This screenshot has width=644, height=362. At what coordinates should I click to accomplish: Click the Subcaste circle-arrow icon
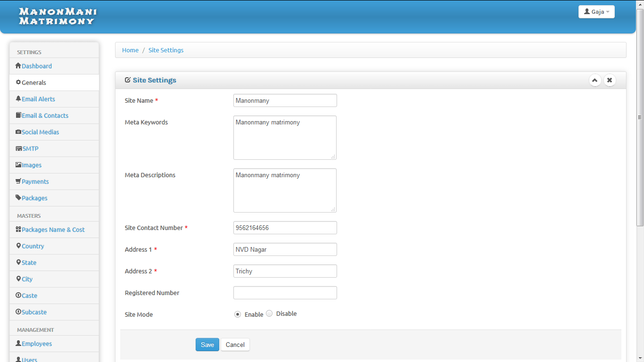(x=18, y=312)
